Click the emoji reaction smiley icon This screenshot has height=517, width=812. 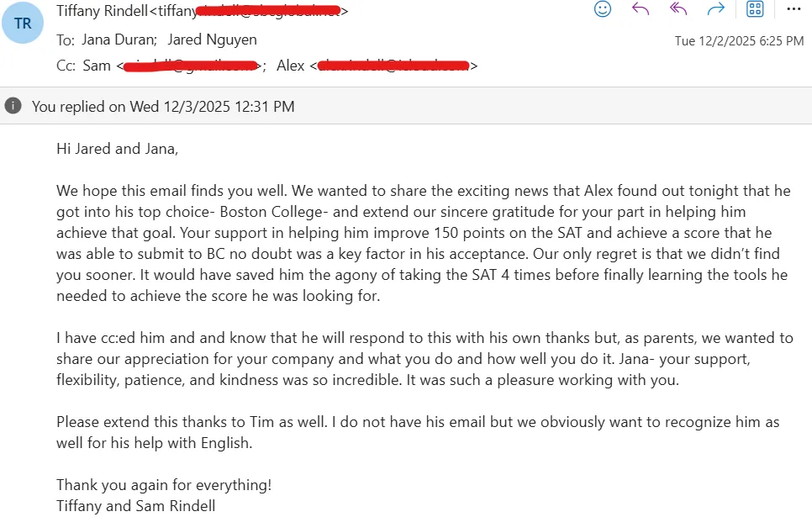[603, 9]
